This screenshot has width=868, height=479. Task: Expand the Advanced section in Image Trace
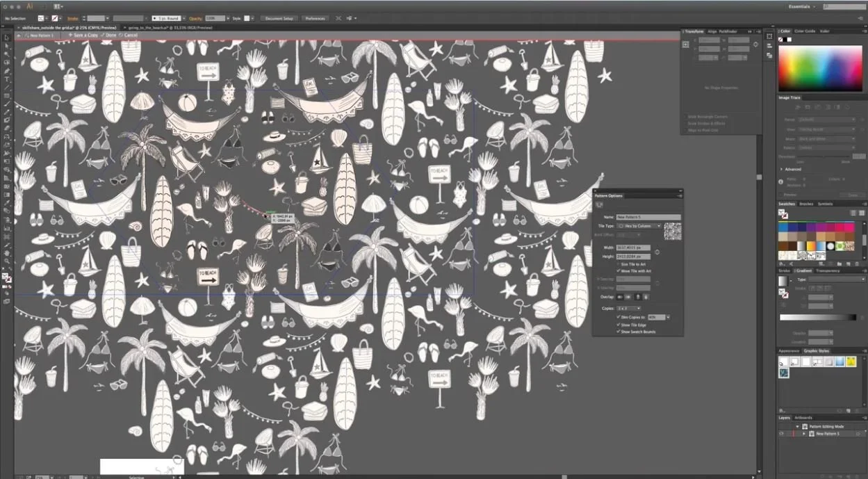pyautogui.click(x=781, y=169)
